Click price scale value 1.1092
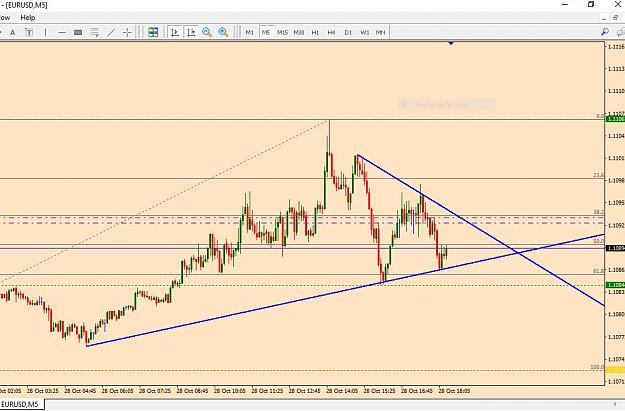Viewport: 625px width, 411px height. (x=616, y=225)
